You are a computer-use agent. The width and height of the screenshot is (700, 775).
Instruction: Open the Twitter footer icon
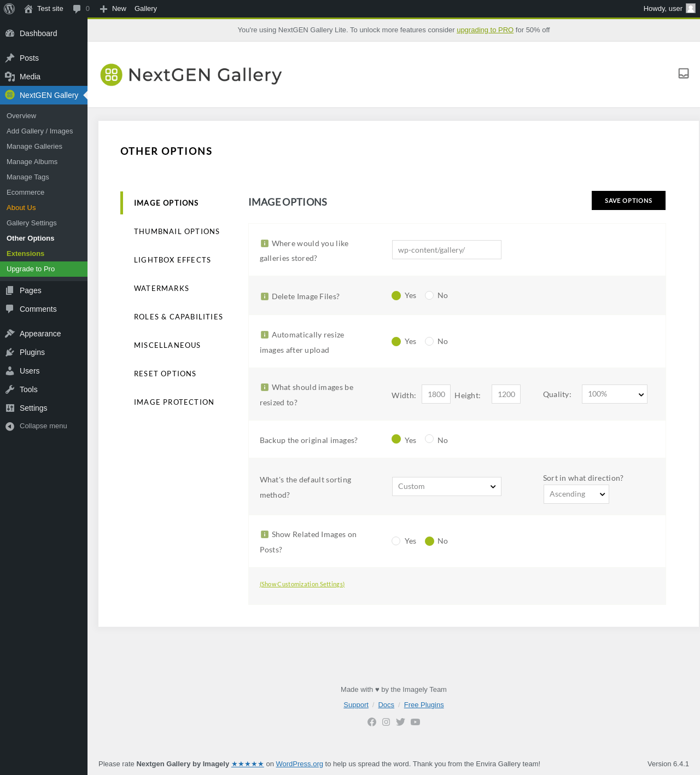(x=400, y=722)
